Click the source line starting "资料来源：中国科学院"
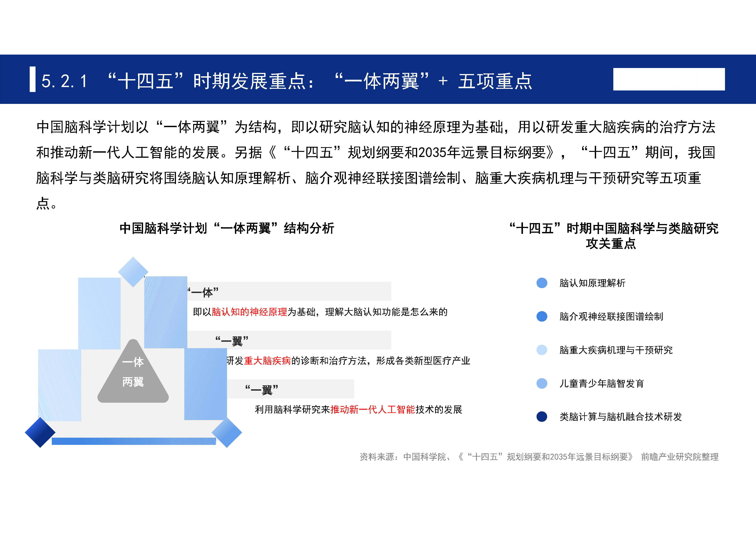This screenshot has height=534, width=756. pyautogui.click(x=539, y=457)
